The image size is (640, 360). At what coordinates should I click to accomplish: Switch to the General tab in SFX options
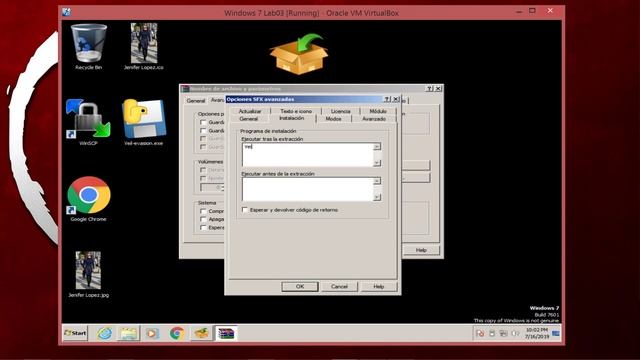249,119
